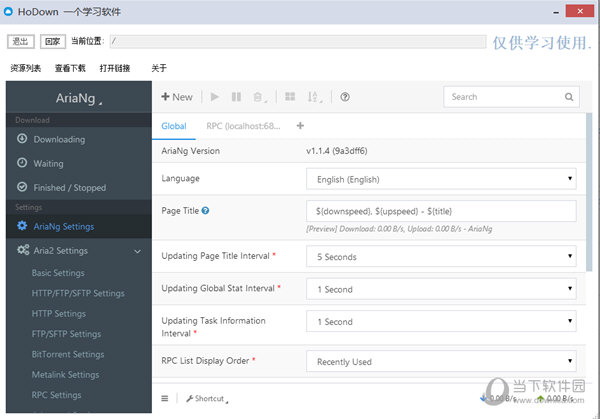Click the 当前位置 path field
The width and height of the screenshot is (600, 419).
pyautogui.click(x=298, y=41)
